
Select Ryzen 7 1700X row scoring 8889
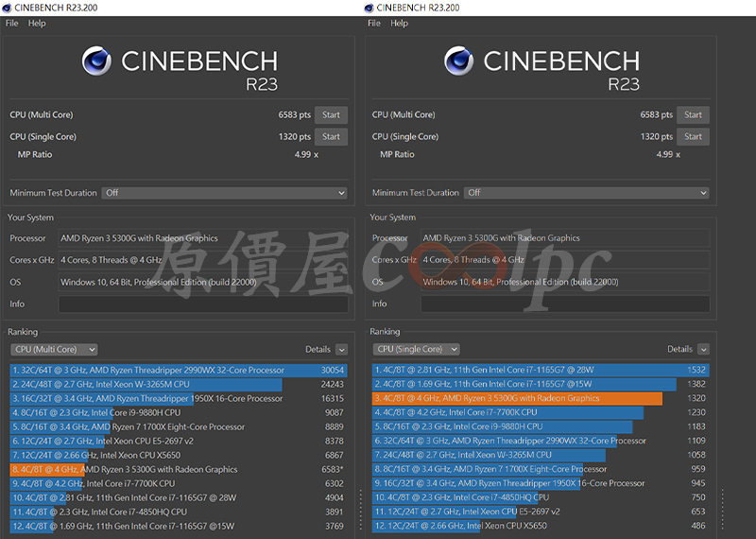[179, 427]
